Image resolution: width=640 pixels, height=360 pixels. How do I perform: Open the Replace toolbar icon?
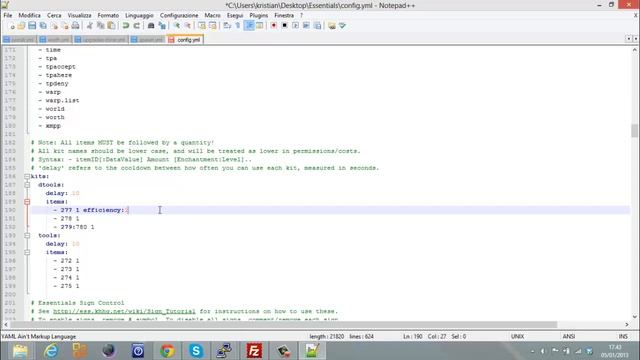(x=162, y=26)
